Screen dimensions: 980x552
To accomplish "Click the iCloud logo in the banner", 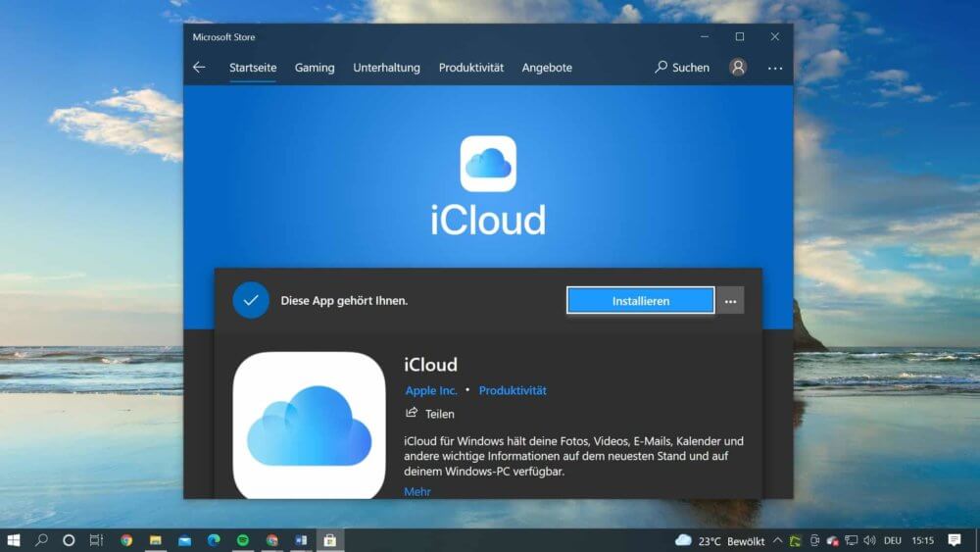I will click(x=488, y=164).
